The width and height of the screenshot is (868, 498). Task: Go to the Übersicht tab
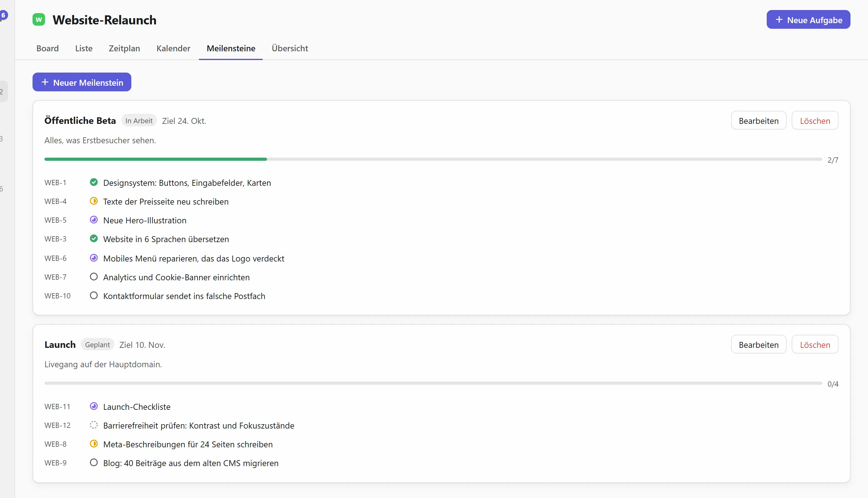point(290,48)
